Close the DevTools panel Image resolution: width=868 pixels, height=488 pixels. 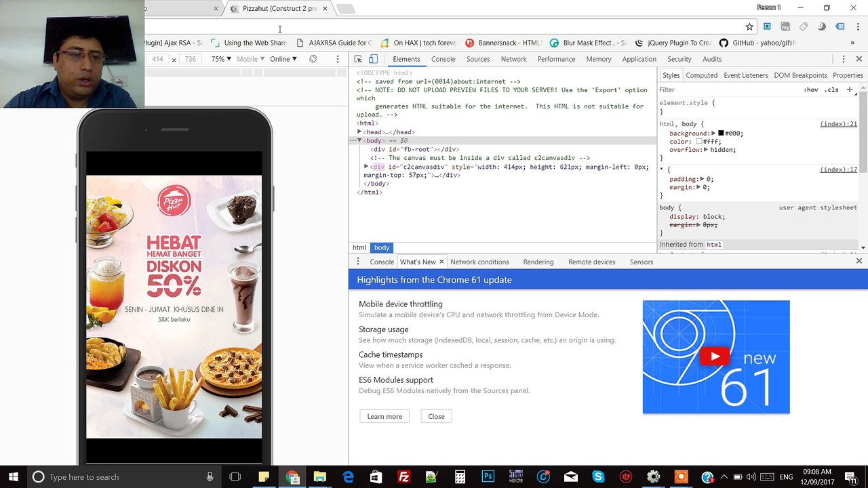pyautogui.click(x=859, y=59)
